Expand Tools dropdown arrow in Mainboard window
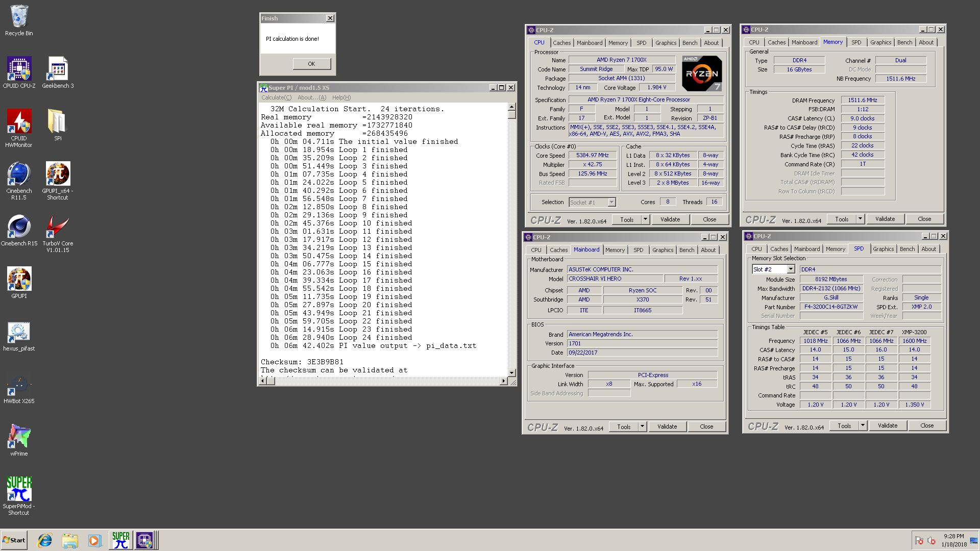 coord(642,427)
